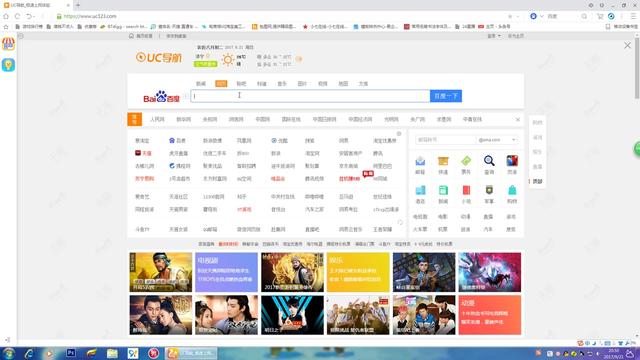Open the 快递 package icon
This screenshot has width=640, height=360.
point(443,161)
